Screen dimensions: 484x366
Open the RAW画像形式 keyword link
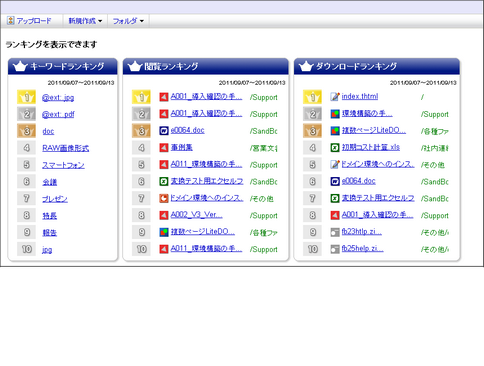(66, 148)
